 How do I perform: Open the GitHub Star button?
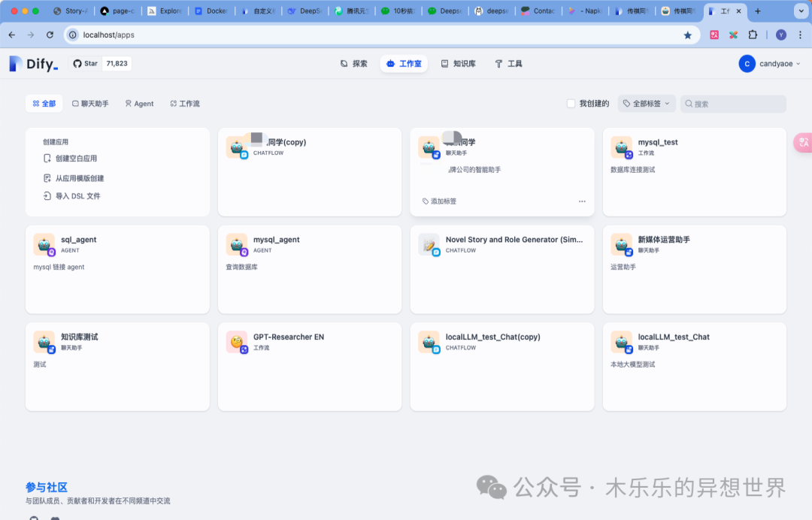pyautogui.click(x=85, y=64)
